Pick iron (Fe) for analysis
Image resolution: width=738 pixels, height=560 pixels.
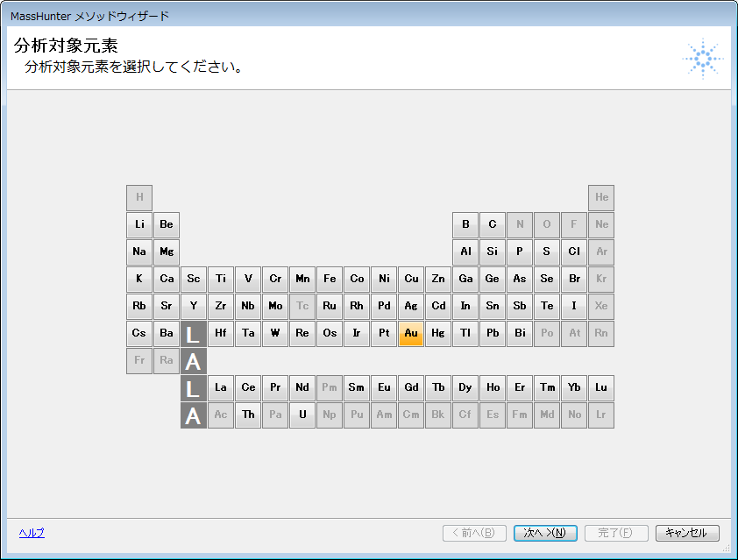click(x=330, y=280)
